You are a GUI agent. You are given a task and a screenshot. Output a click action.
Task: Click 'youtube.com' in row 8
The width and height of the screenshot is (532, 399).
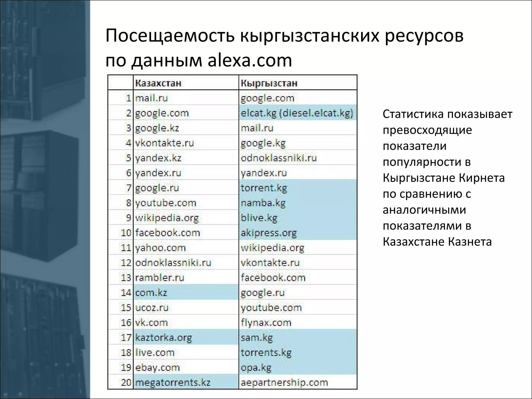coord(186,202)
